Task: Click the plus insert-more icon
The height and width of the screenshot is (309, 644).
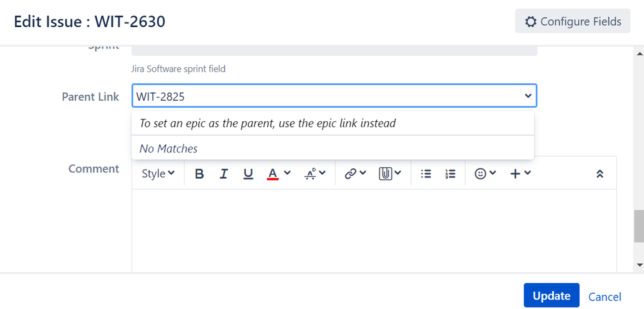Action: pyautogui.click(x=515, y=174)
